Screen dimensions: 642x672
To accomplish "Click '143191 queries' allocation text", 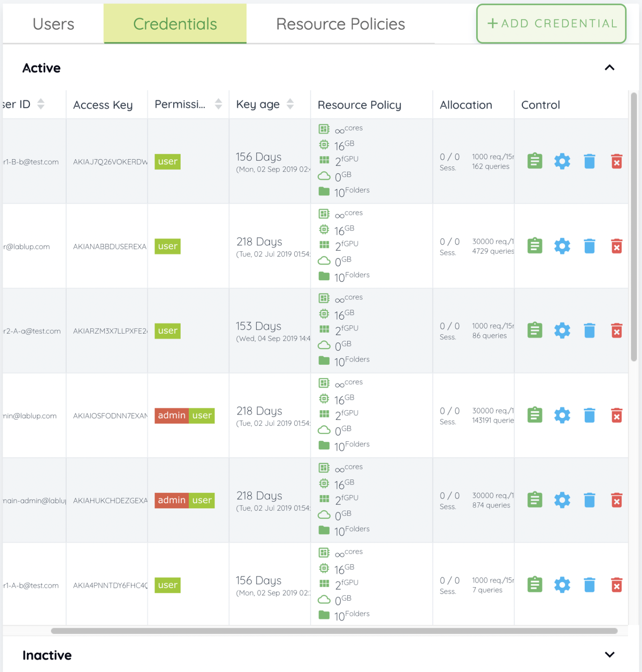I will [x=493, y=420].
